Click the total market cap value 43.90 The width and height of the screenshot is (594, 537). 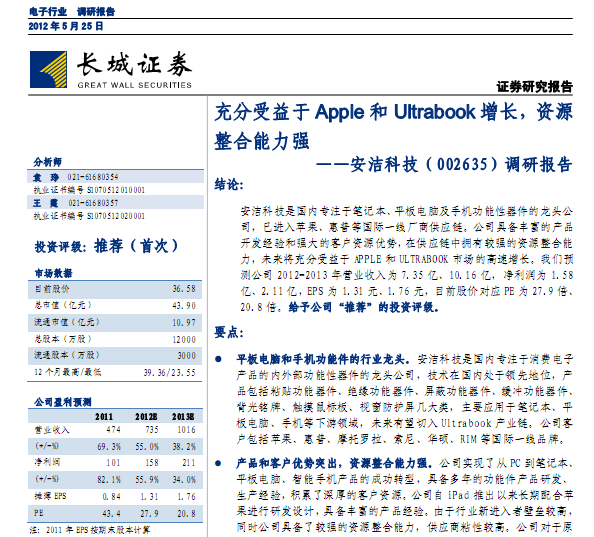184,306
